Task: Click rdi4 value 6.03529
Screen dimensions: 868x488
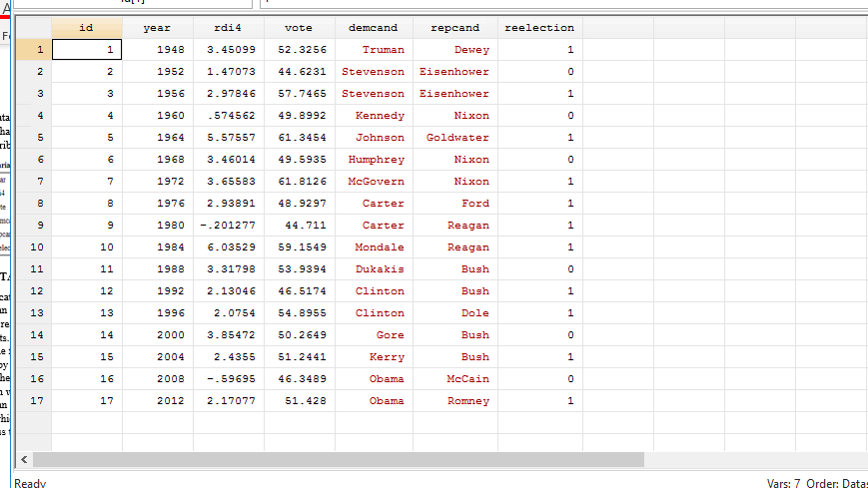Action: click(x=229, y=247)
